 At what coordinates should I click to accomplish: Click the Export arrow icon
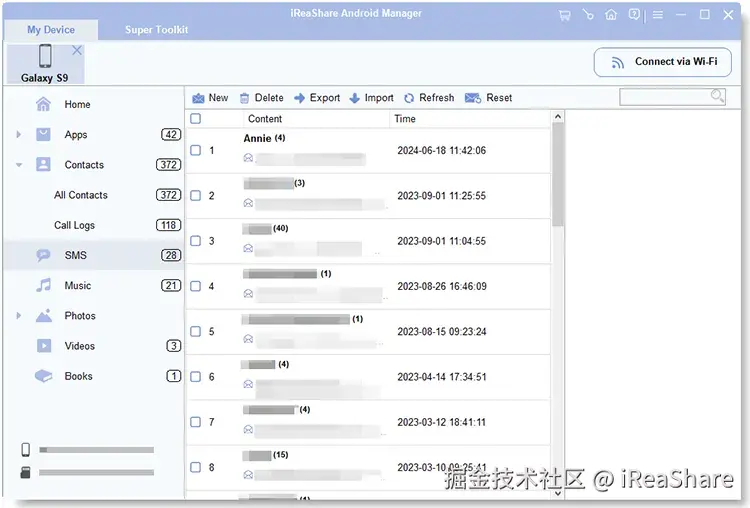pos(299,98)
